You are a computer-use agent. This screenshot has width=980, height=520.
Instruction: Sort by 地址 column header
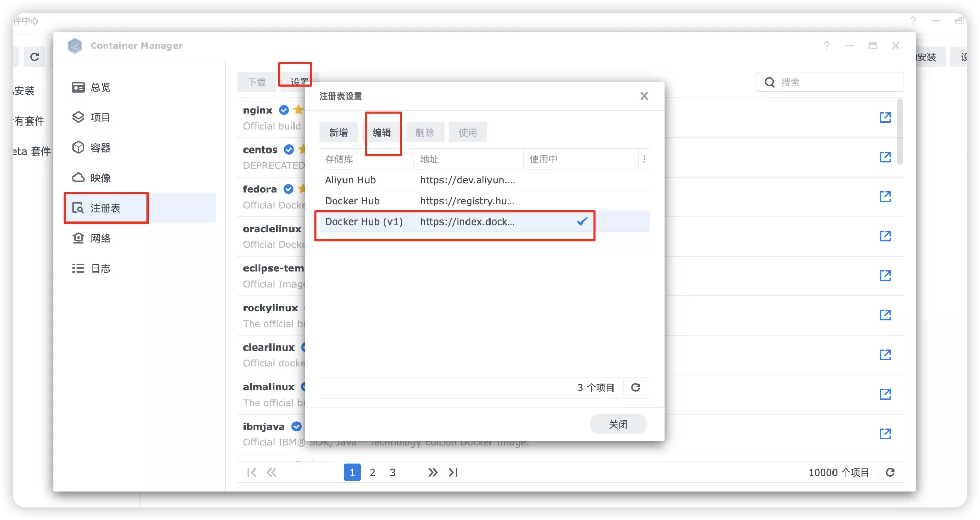(469, 159)
